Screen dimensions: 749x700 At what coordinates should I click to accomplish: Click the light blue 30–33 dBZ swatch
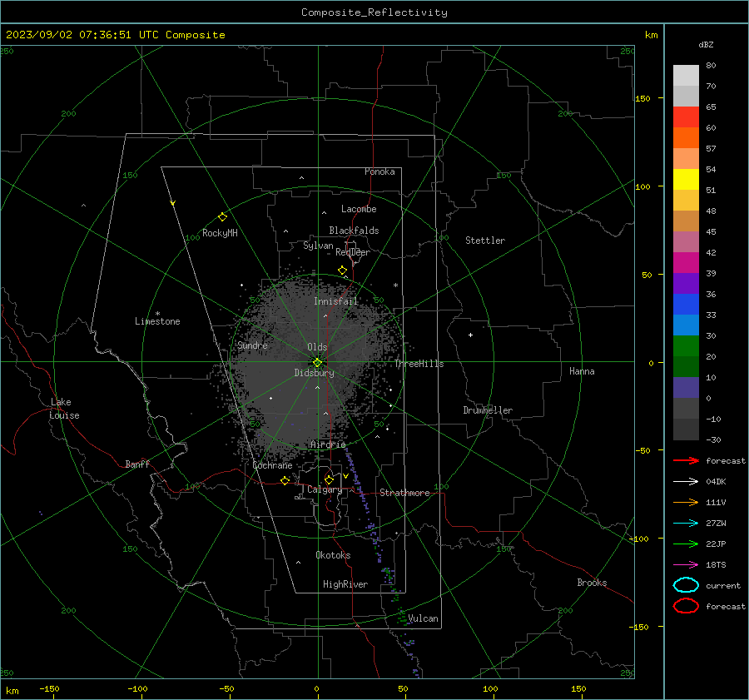[686, 325]
